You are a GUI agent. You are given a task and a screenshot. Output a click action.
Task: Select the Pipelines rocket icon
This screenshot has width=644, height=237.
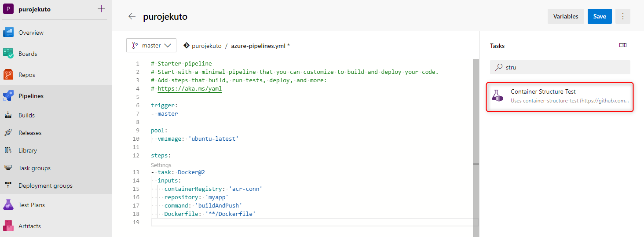(9, 96)
